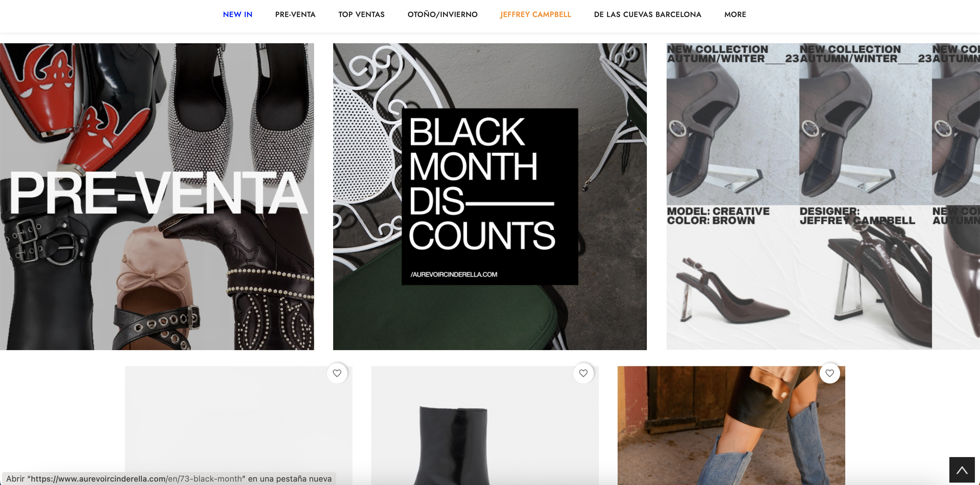This screenshot has width=980, height=485.
Task: Toggle the wishlist heart on the black boot product
Action: (583, 373)
